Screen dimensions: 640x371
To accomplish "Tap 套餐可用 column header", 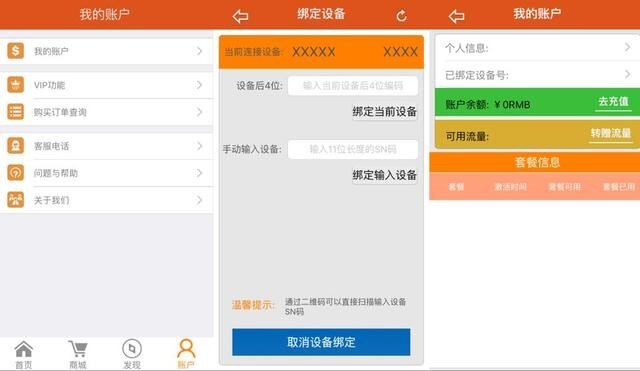I will [x=564, y=187].
